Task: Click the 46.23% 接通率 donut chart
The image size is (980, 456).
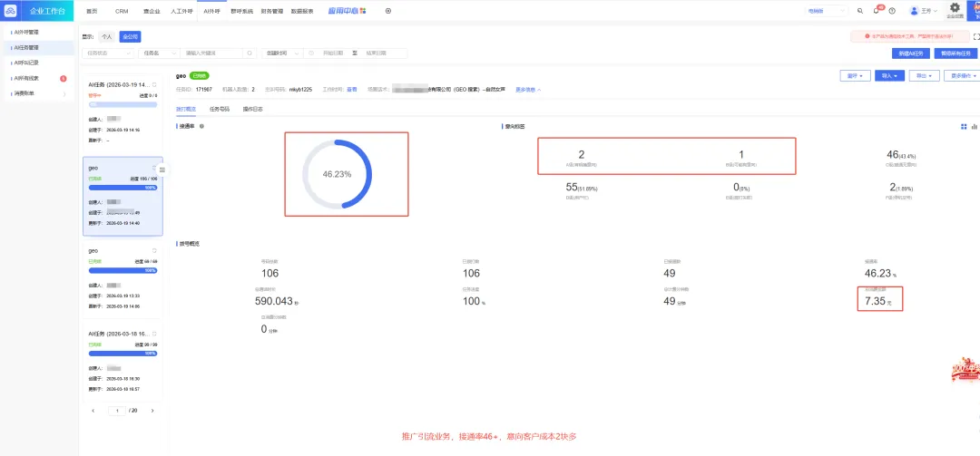Action: (x=337, y=174)
